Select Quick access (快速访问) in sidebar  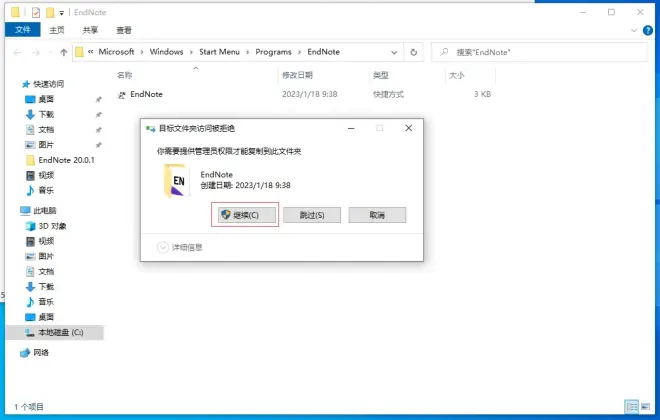tap(48, 84)
